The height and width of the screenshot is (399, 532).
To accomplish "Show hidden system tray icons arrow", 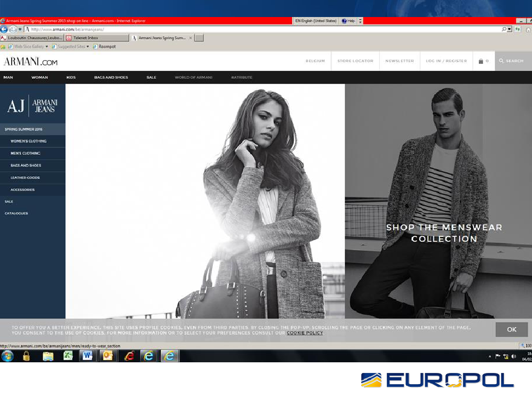I will (489, 356).
